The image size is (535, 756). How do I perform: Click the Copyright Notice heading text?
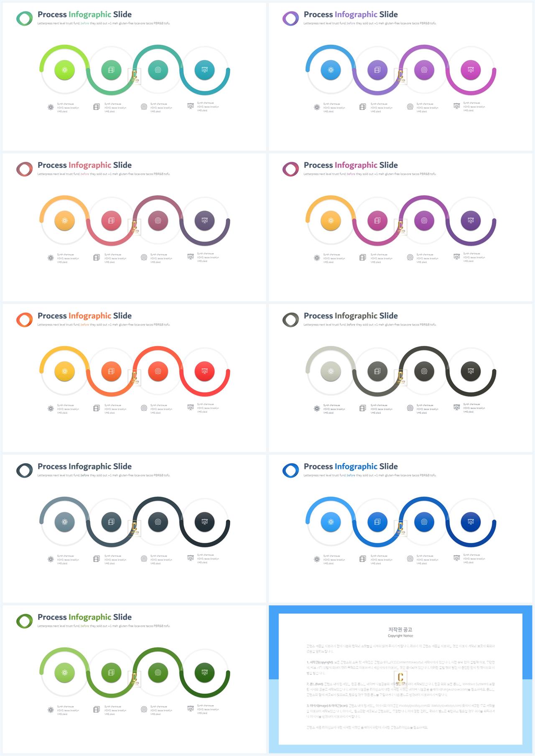[x=400, y=636]
